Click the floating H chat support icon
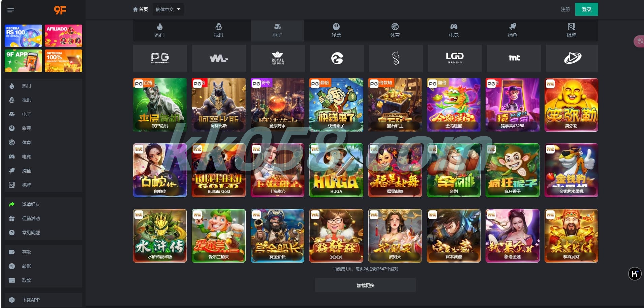The width and height of the screenshot is (644, 308). [x=635, y=274]
